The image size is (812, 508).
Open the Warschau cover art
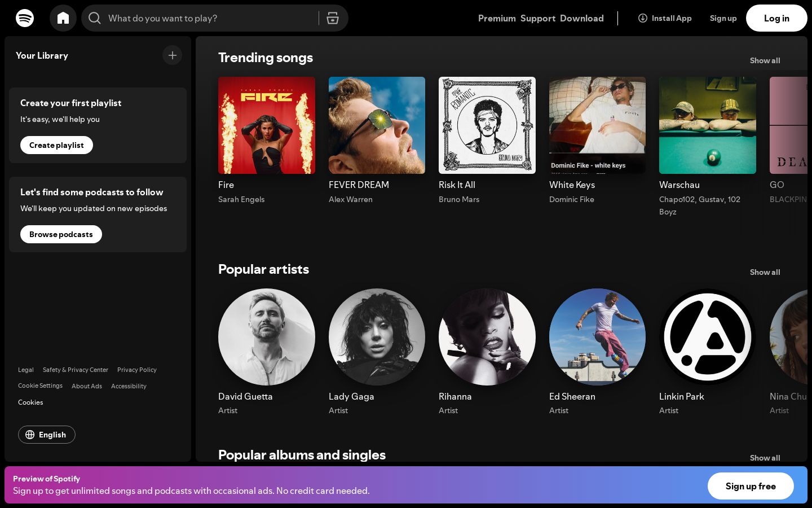(708, 125)
